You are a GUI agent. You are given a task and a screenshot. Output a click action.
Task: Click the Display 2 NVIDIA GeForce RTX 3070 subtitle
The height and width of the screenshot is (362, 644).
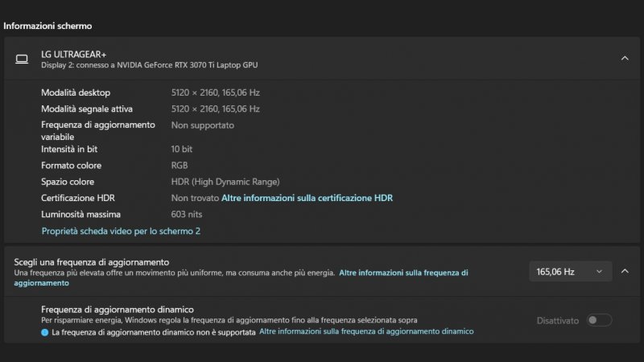click(x=150, y=65)
